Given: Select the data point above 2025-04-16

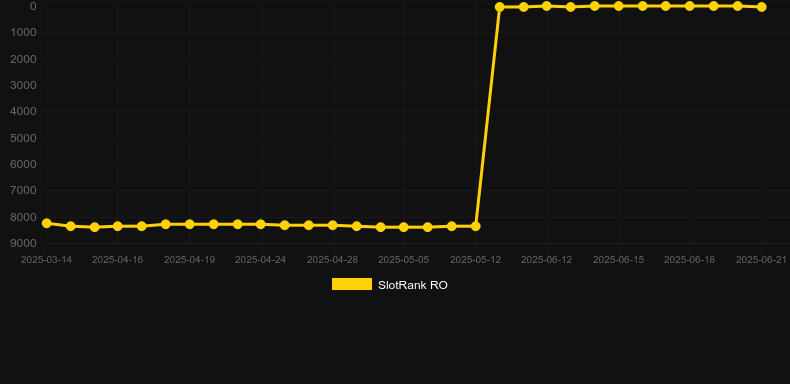Looking at the screenshot, I should (118, 226).
